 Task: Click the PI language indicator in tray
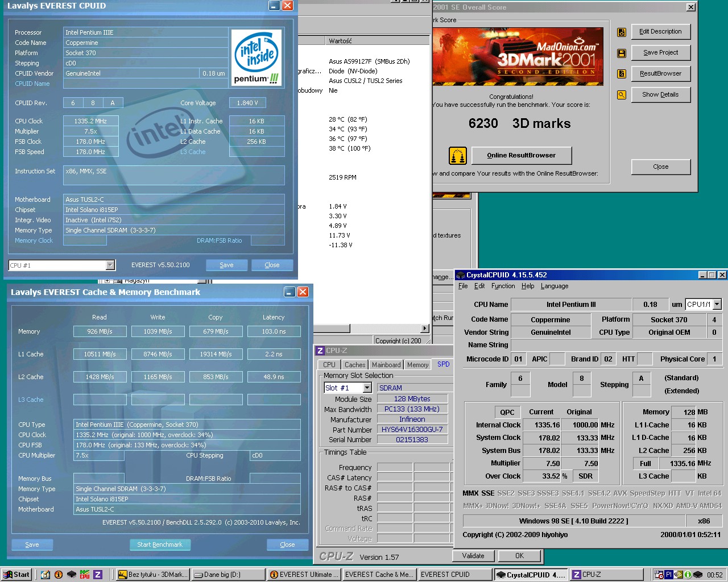pyautogui.click(x=669, y=575)
